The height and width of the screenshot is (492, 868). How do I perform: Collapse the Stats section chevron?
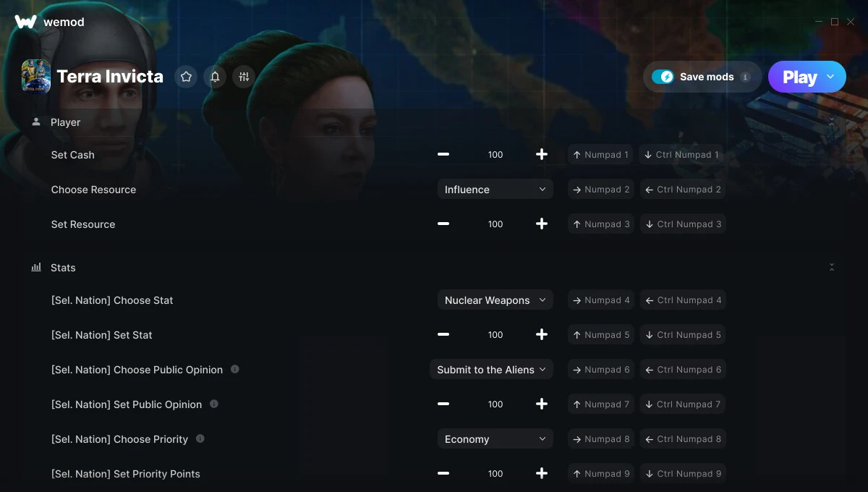(832, 268)
